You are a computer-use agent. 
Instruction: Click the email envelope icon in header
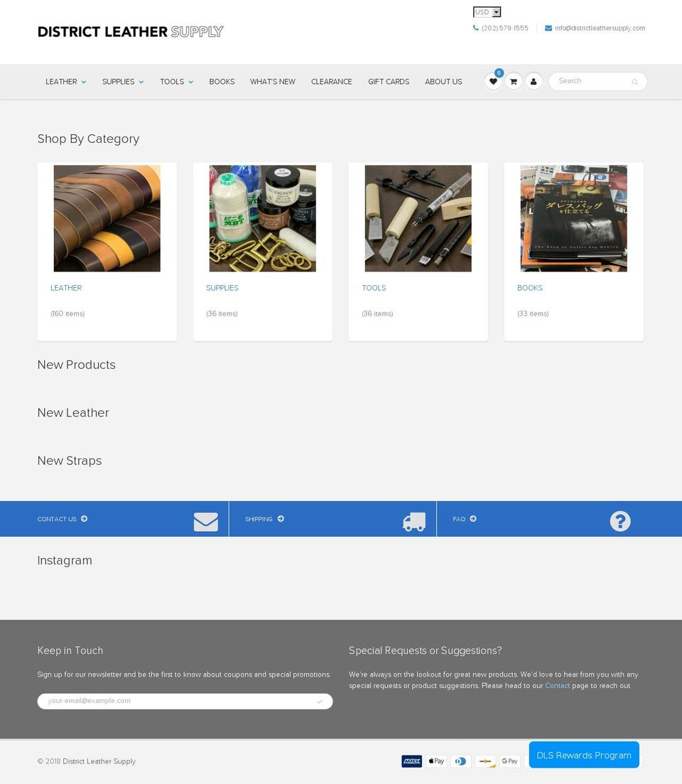[548, 28]
